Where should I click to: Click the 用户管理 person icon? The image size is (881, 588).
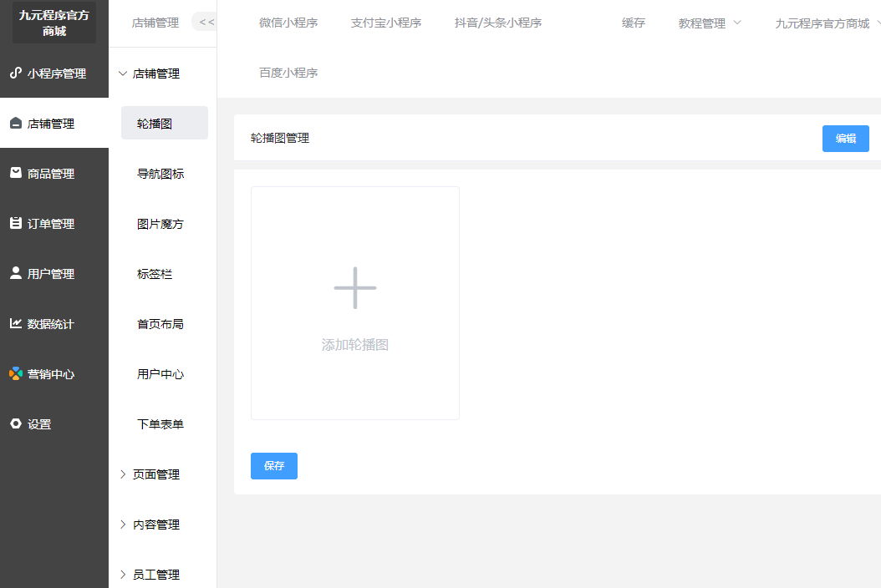15,273
